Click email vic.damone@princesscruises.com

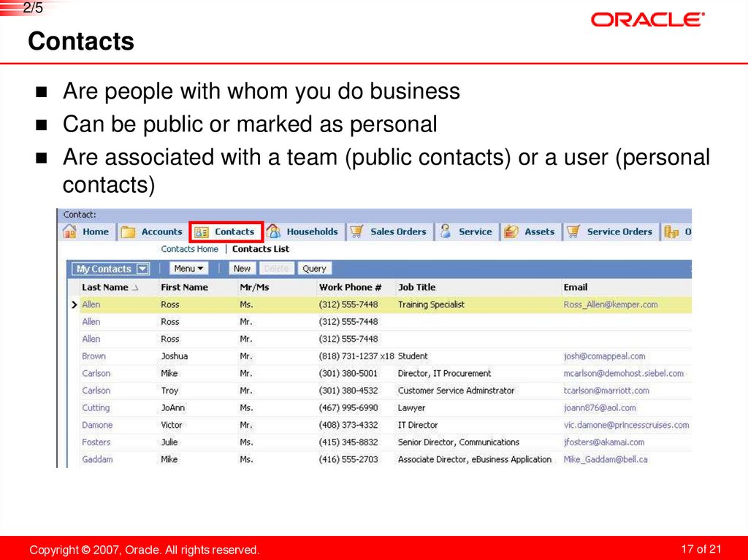(626, 425)
